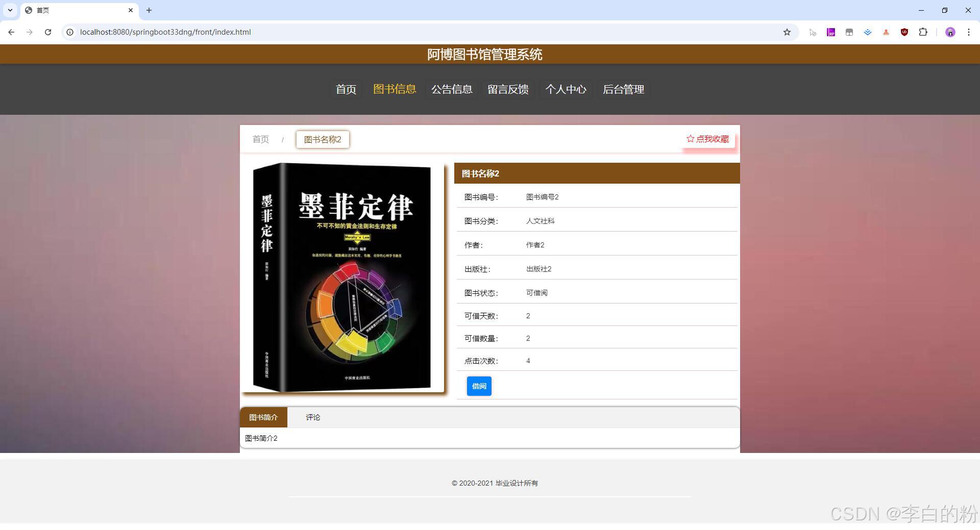Click the 2020-2021 毕业设计所有 footer text
Image resolution: width=980 pixels, height=530 pixels.
495,483
